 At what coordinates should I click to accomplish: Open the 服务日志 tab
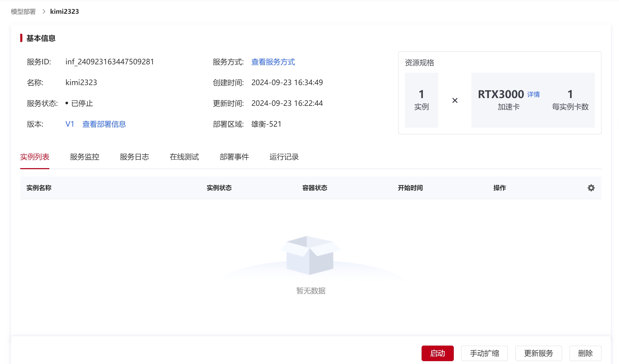pos(134,157)
